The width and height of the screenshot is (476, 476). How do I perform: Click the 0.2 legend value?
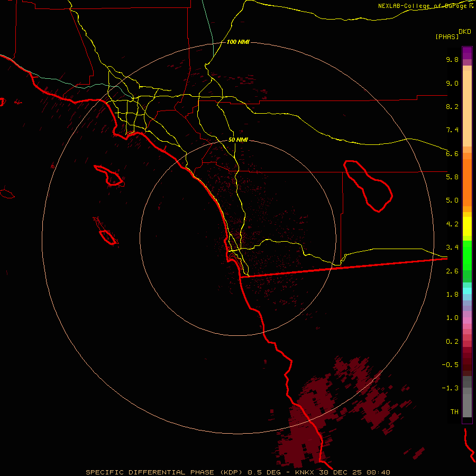[452, 342]
